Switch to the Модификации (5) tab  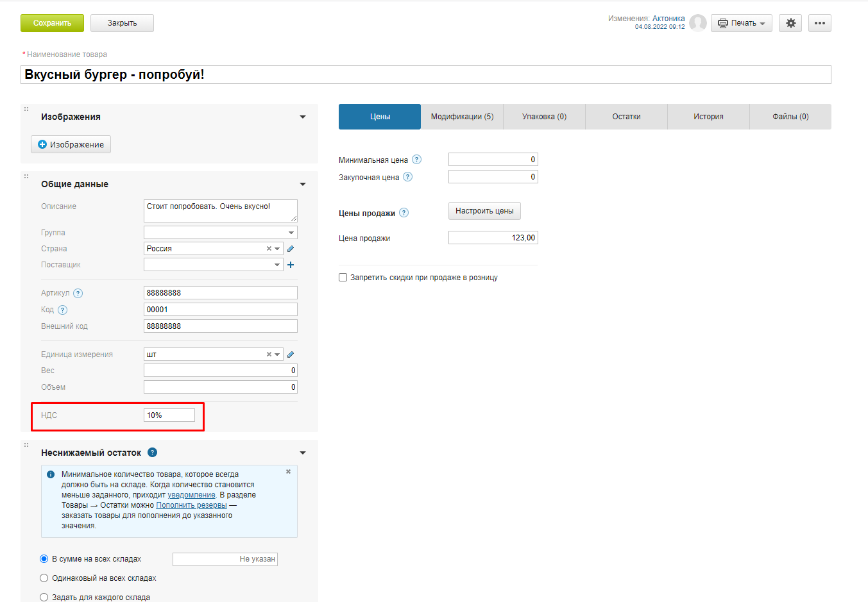click(462, 117)
